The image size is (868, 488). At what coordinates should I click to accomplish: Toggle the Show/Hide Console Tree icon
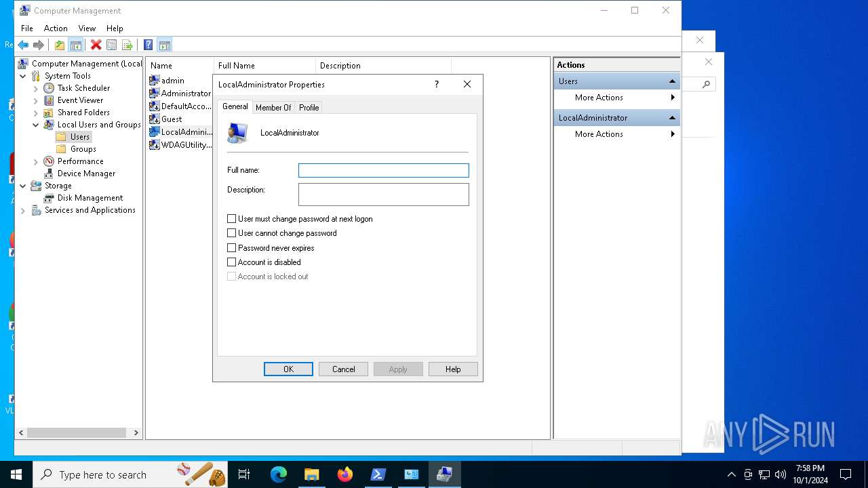pyautogui.click(x=76, y=45)
